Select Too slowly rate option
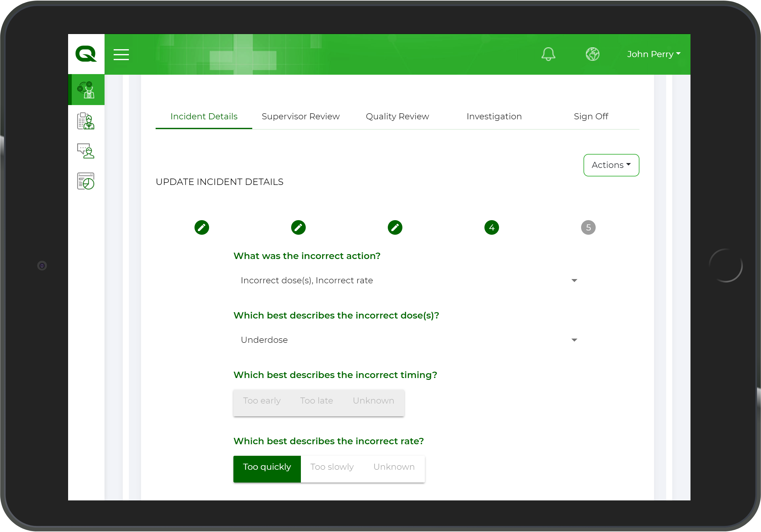 click(x=332, y=467)
